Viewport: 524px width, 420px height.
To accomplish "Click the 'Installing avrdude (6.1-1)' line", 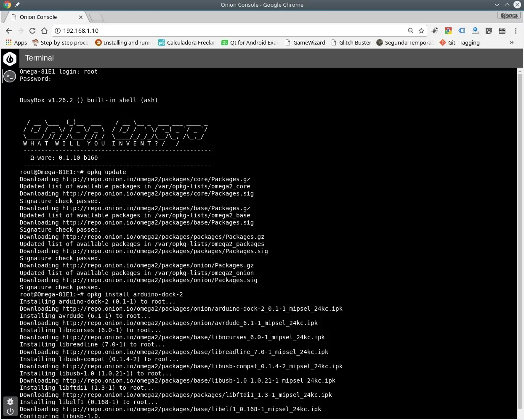I will click(85, 316).
